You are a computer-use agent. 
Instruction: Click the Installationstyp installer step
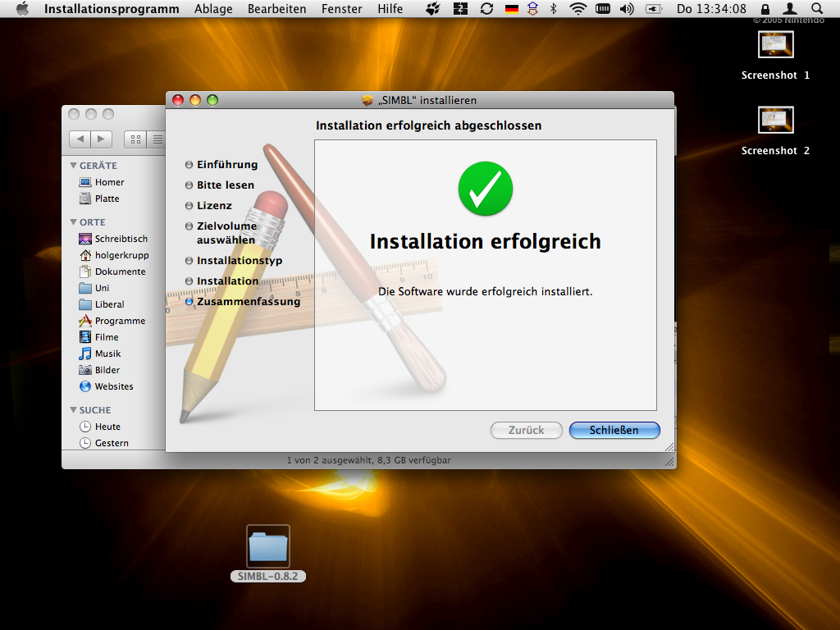point(234,260)
